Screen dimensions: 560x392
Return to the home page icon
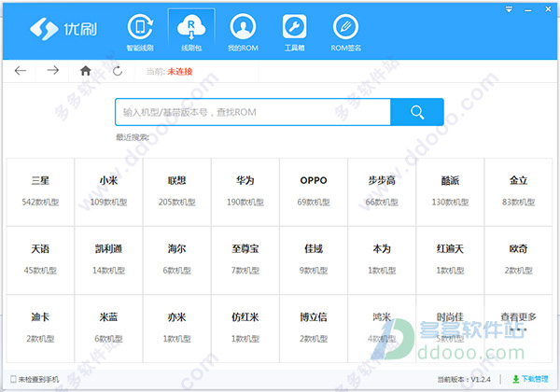85,70
